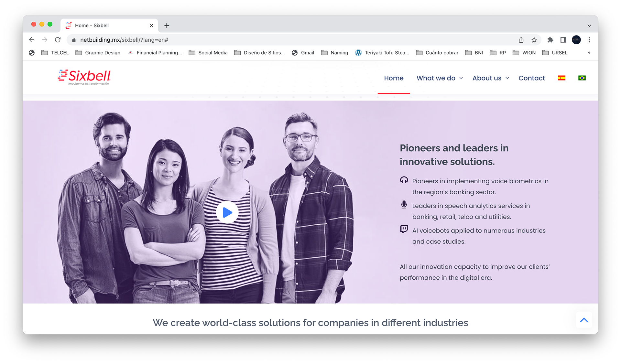
Task: Open the BNI bookmark folder
Action: (x=474, y=53)
